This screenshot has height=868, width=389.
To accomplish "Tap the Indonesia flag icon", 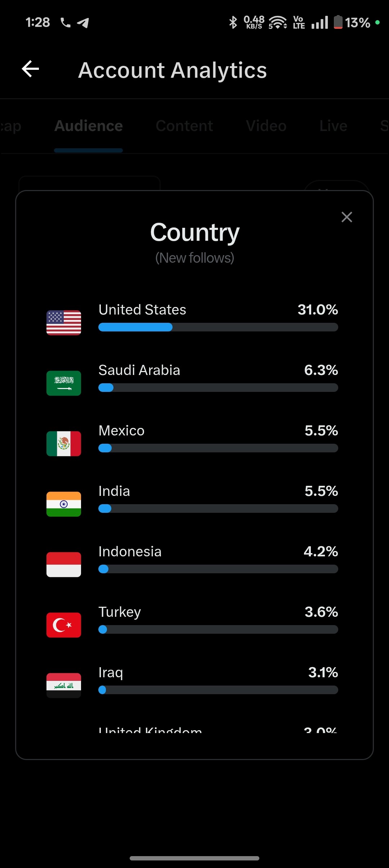I will [64, 565].
